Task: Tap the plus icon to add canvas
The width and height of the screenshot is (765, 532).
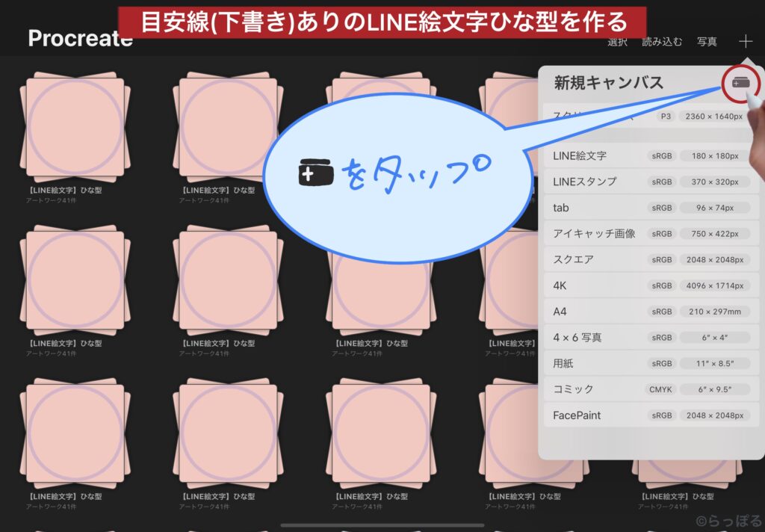Action: [746, 42]
